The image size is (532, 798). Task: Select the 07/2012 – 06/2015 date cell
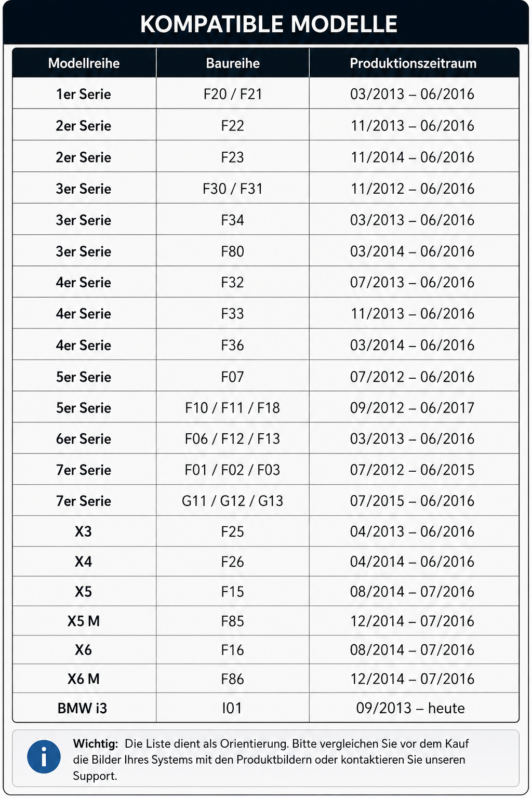coord(413,470)
